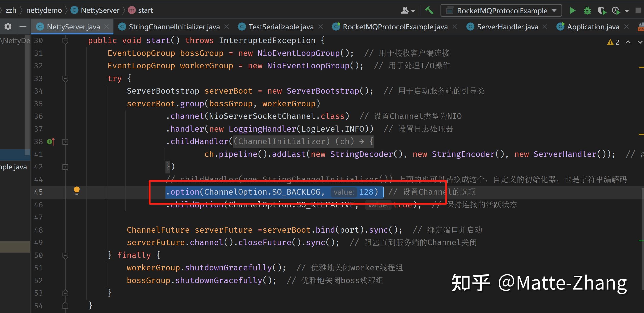Click the Build Project hammer icon
This screenshot has width=644, height=313.
(429, 10)
